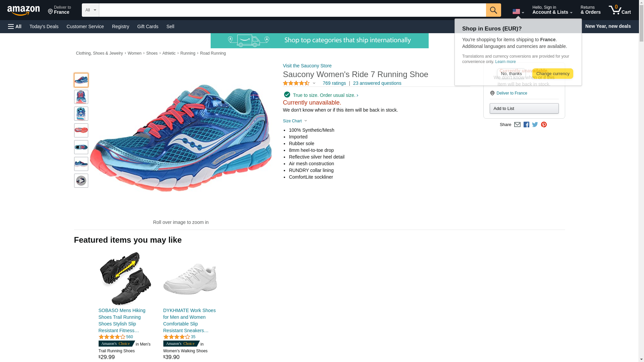Dismiss with No, thanks button
The height and width of the screenshot is (362, 644).
[x=511, y=74]
